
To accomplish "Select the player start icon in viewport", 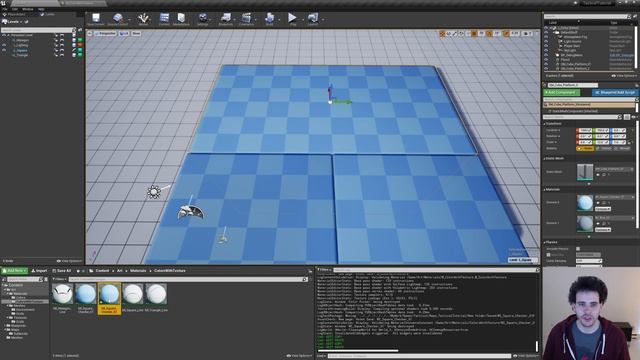I will 223,239.
